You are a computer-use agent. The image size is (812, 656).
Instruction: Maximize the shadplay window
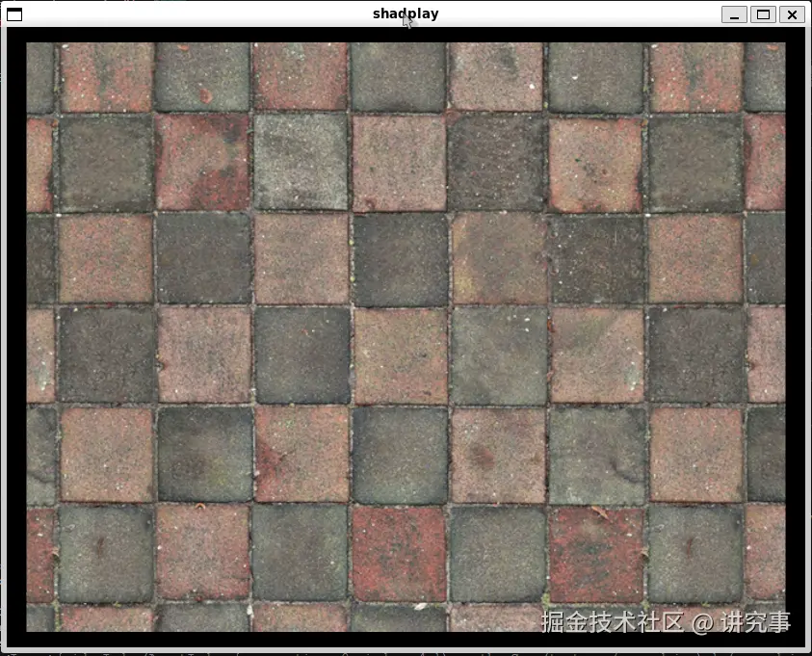click(763, 14)
